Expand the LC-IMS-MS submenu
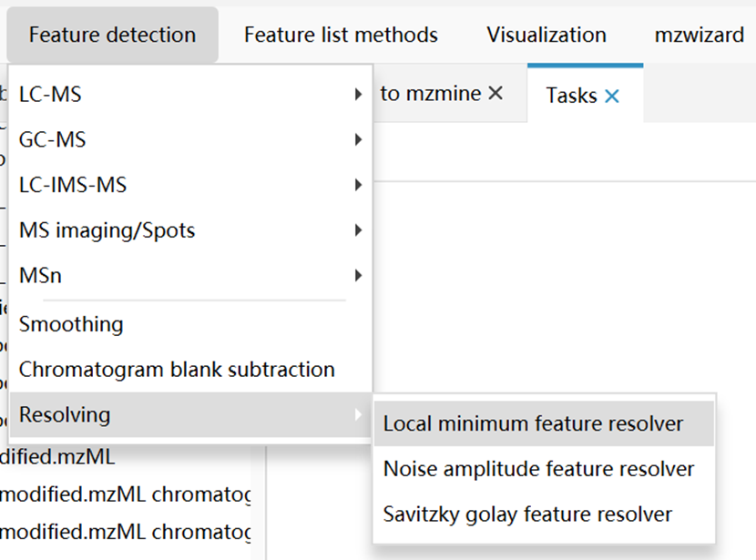 click(x=190, y=185)
